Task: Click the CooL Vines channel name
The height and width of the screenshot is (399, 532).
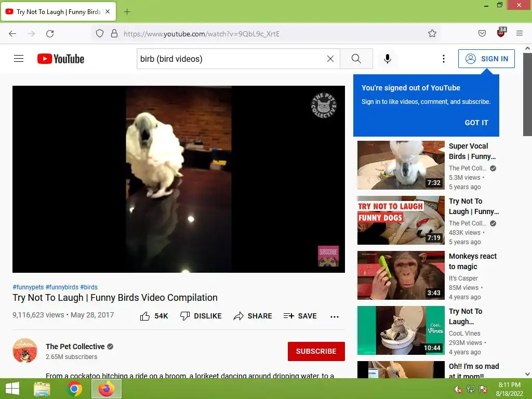Action: pos(464,333)
